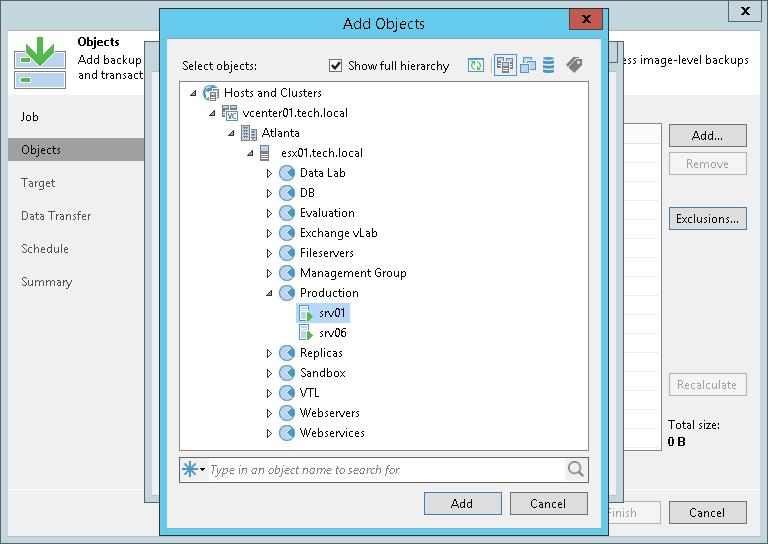
Task: Collapse the esx01.tech.local host node
Action: click(250, 153)
